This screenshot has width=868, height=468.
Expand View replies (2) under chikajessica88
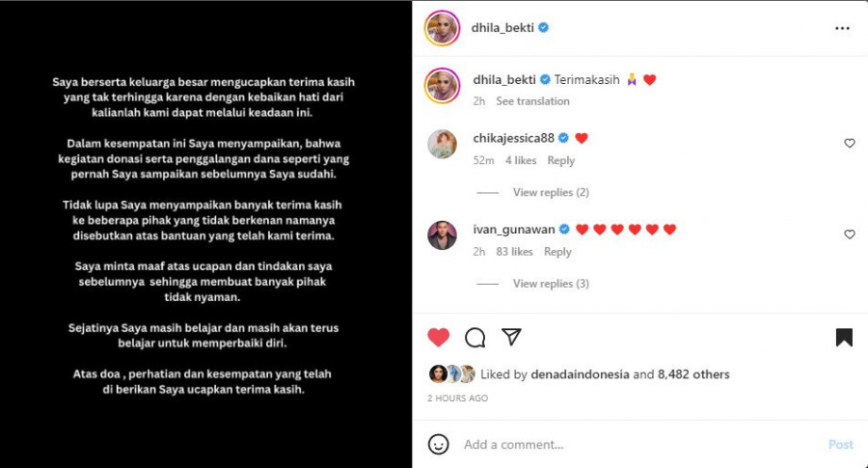(551, 192)
